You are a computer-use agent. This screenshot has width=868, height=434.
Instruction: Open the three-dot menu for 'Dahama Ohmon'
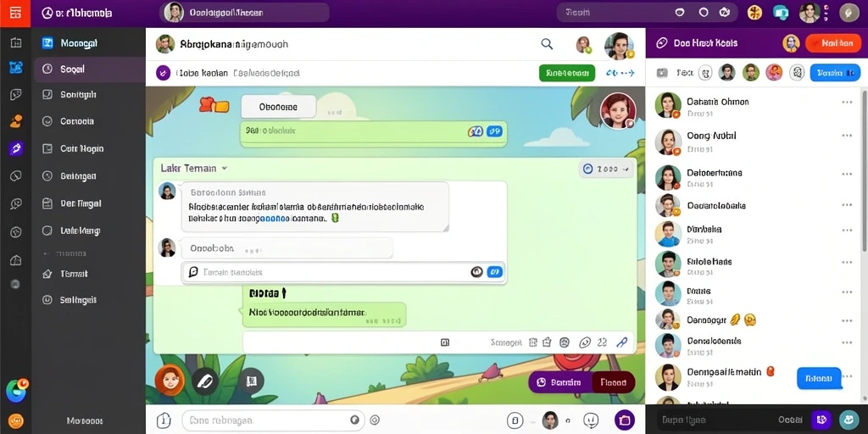pos(847,102)
